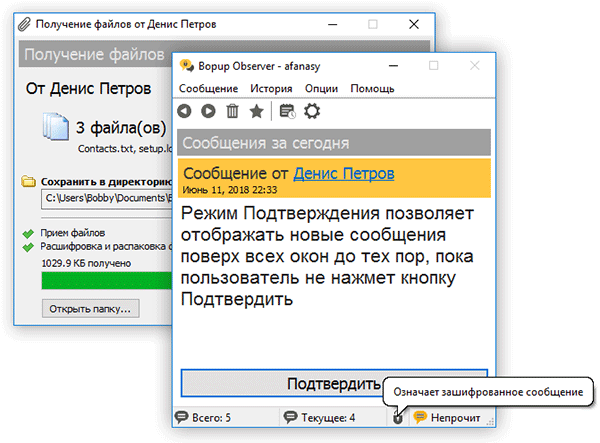Click the '3 файла(ов)' label
This screenshot has width=600, height=443.
(121, 127)
